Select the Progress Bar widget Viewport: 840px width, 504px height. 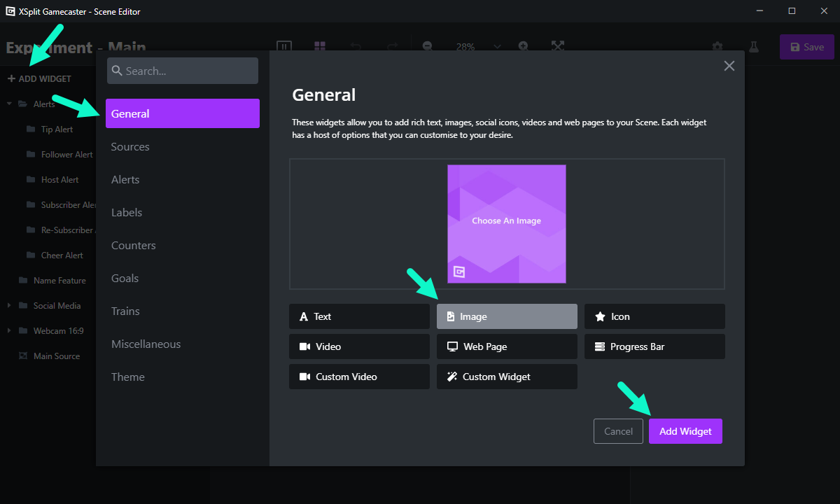pyautogui.click(x=654, y=346)
